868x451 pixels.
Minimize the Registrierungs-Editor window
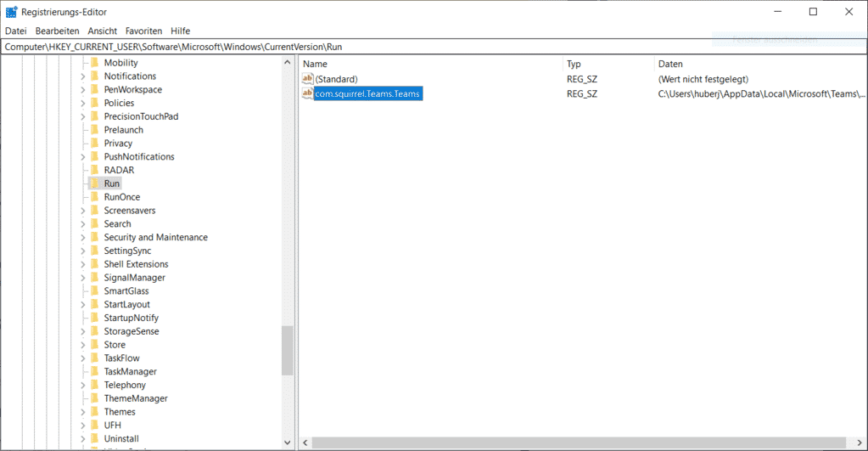click(778, 12)
